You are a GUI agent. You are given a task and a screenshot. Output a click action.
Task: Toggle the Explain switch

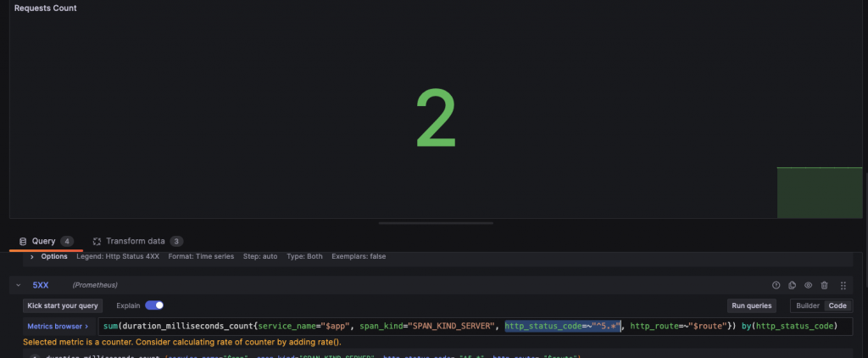coord(154,305)
